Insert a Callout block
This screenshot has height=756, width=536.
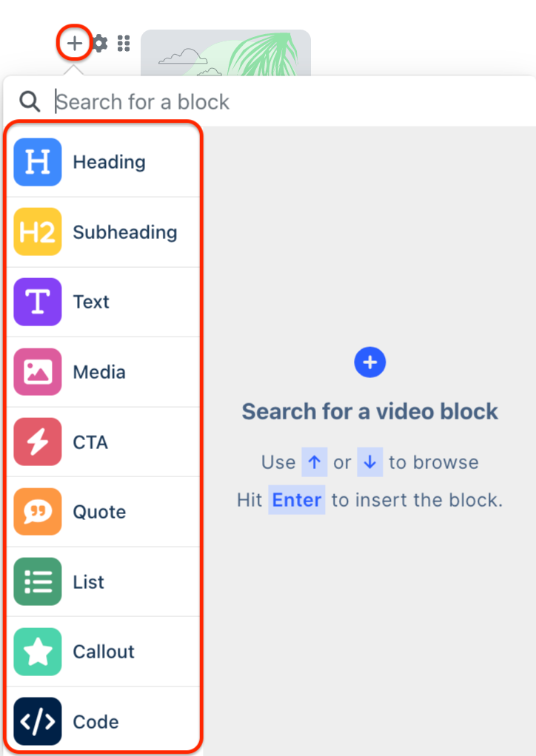pos(103,652)
